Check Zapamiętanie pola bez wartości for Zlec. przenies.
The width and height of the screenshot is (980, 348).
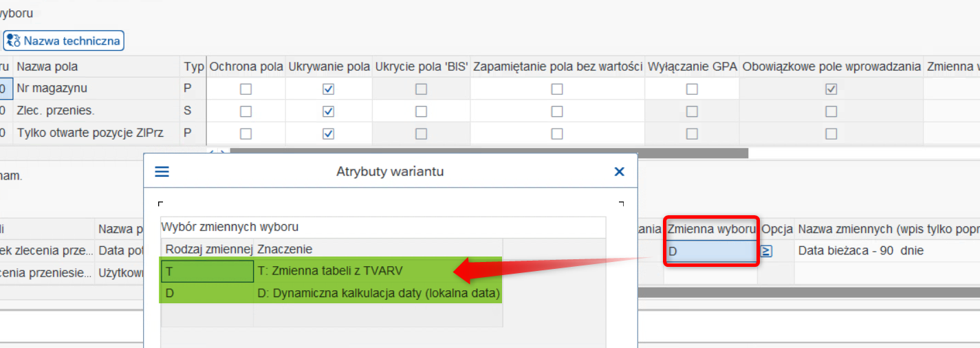point(557,111)
